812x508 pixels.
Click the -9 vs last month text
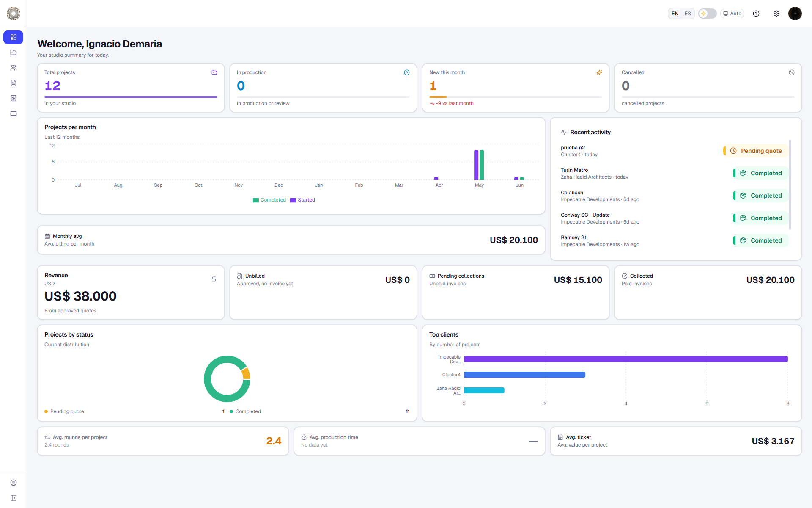[x=455, y=103]
